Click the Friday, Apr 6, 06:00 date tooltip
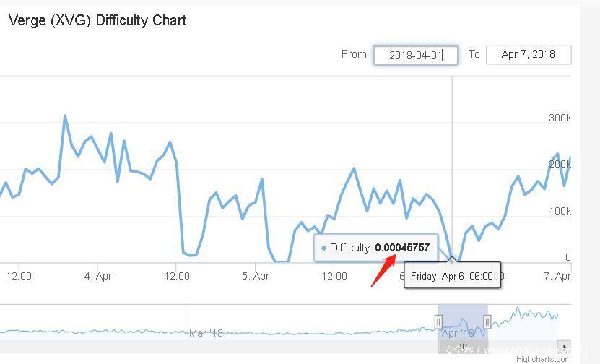600x364 pixels. [451, 276]
